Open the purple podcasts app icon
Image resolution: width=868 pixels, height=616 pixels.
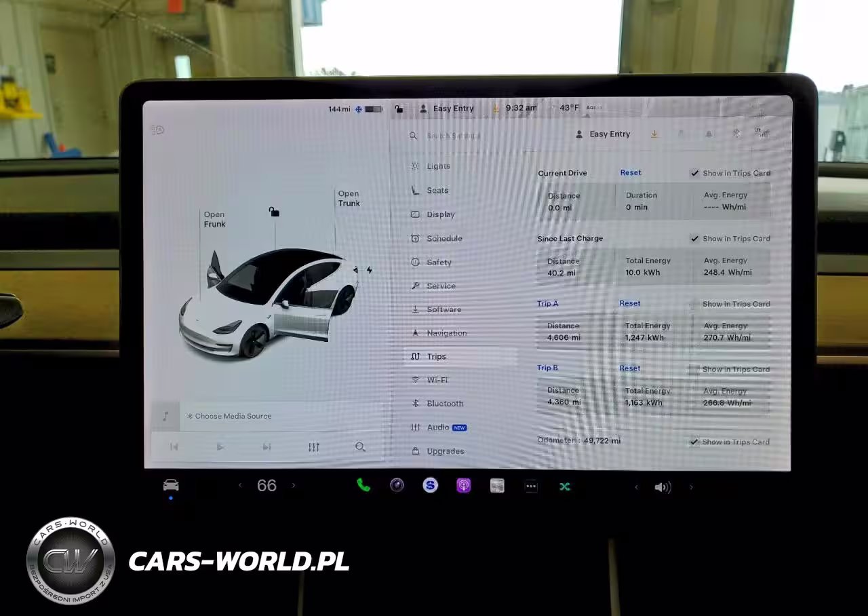pos(463,486)
